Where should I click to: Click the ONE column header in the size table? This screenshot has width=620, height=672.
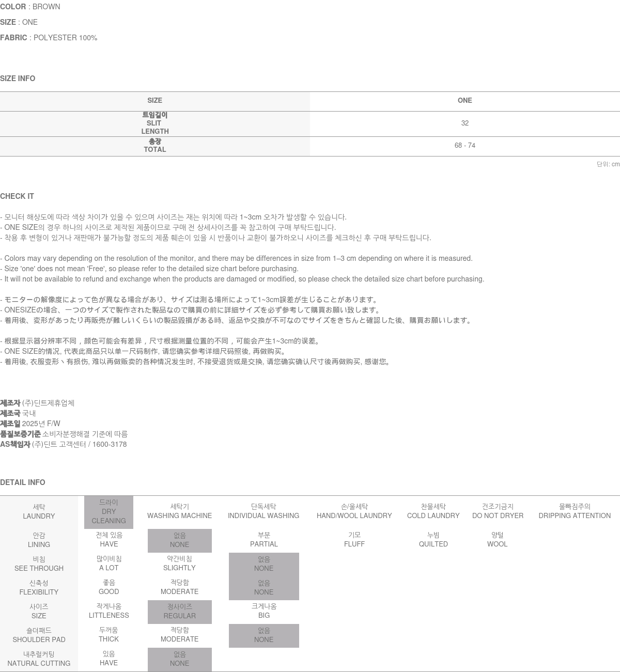464,101
